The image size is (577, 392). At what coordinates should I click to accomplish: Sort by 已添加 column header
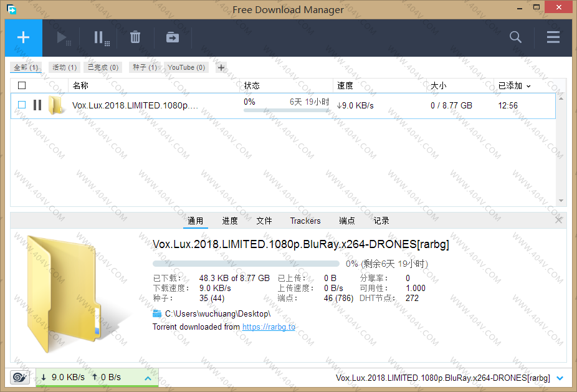coord(514,85)
